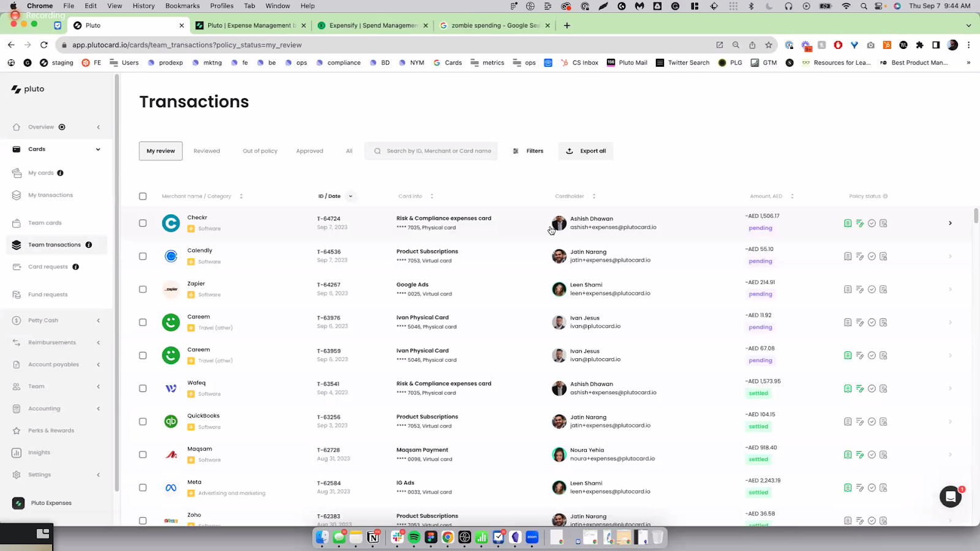Open My transactions in the sidebar
The height and width of the screenshot is (551, 980).
tap(50, 195)
